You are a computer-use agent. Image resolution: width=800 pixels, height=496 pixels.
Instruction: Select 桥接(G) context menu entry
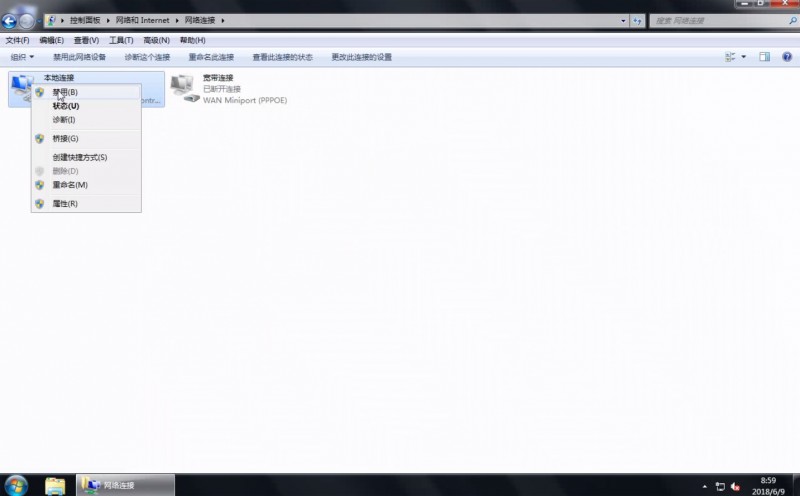(86, 139)
